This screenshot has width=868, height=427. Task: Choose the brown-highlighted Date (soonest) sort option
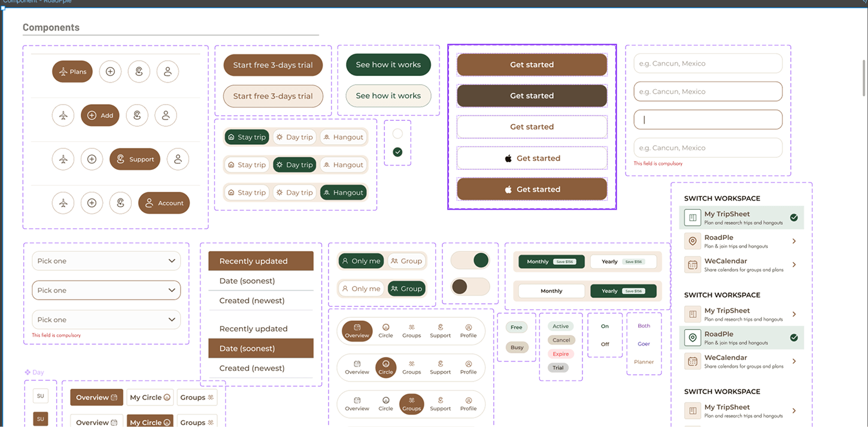point(261,348)
